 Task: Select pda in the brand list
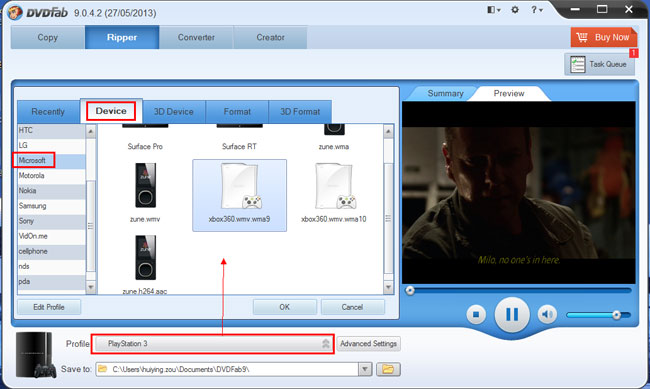(x=51, y=282)
